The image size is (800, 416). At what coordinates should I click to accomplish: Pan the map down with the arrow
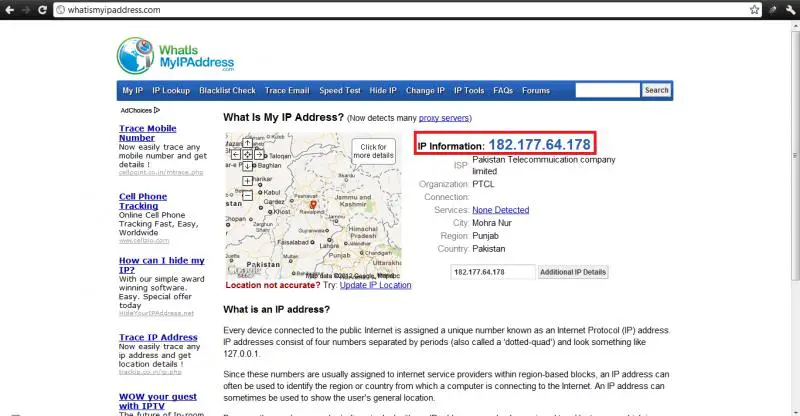point(247,166)
